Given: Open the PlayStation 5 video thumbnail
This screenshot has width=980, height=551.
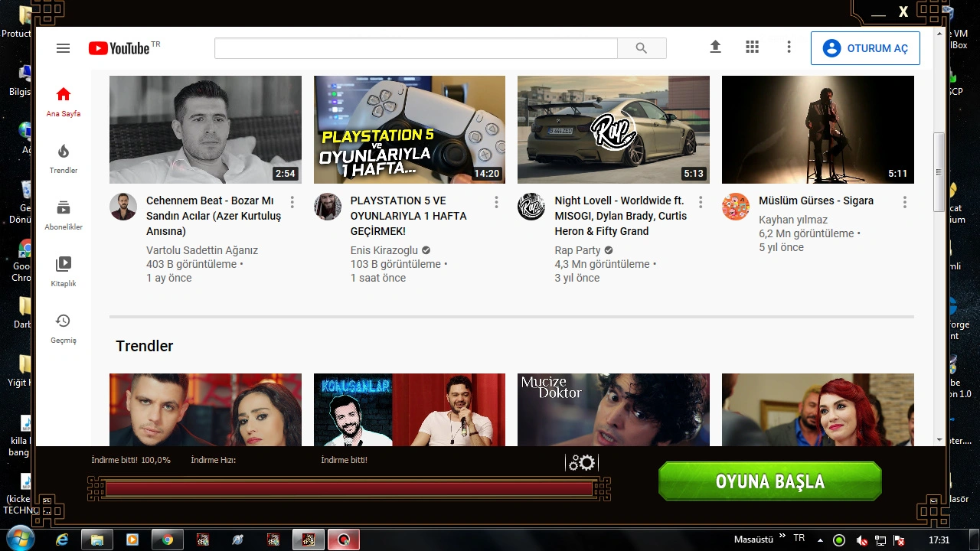Looking at the screenshot, I should pos(410,129).
